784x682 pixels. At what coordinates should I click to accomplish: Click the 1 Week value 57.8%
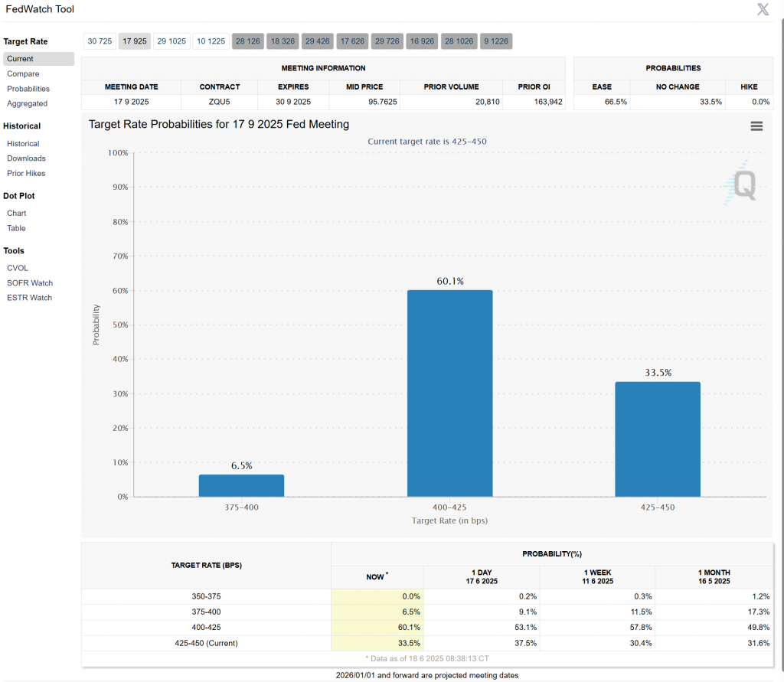point(641,627)
